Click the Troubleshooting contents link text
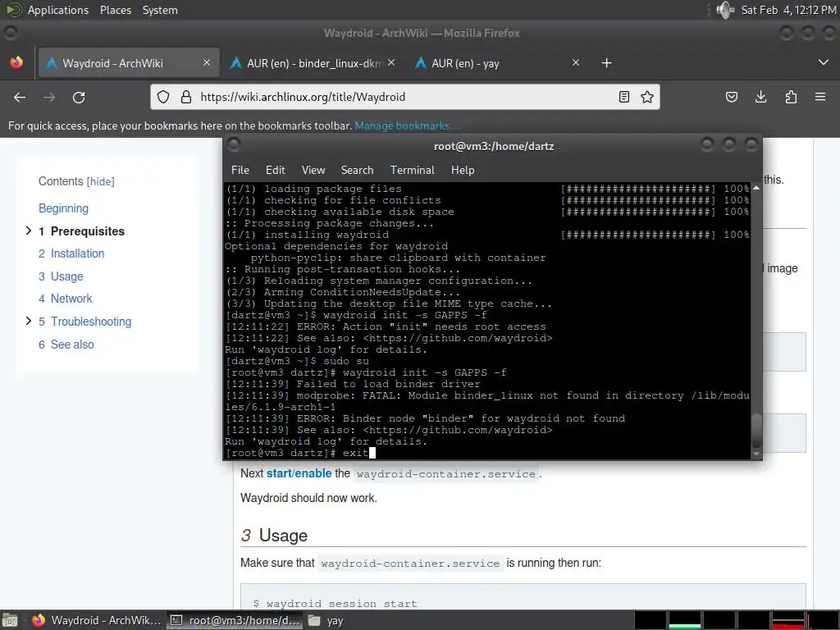 91,322
